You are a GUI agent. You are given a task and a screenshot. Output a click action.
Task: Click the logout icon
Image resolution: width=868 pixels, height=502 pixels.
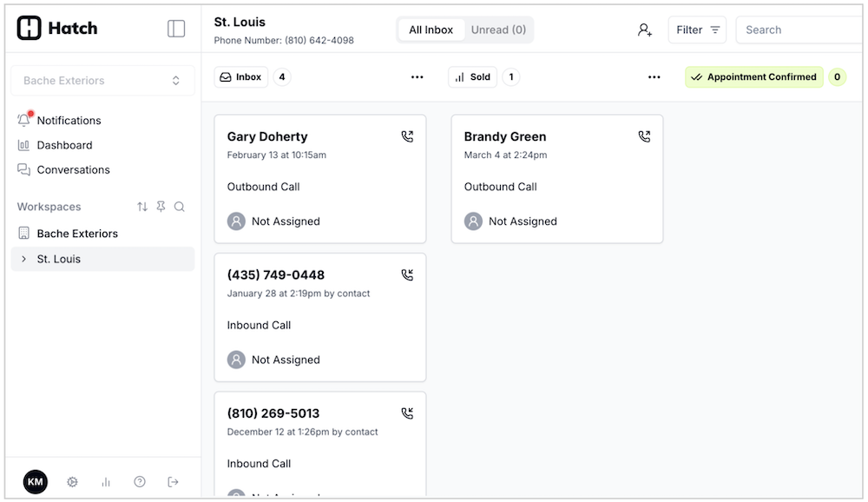173,482
